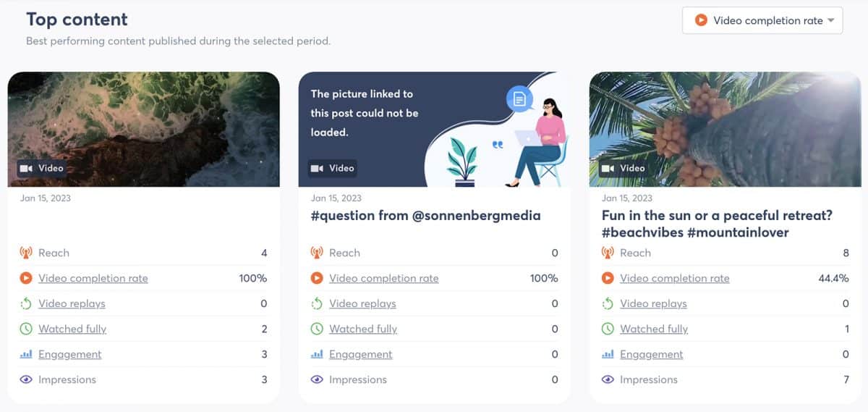This screenshot has width=868, height=412.
Task: Open the Watched fully link on the third card
Action: click(x=654, y=329)
